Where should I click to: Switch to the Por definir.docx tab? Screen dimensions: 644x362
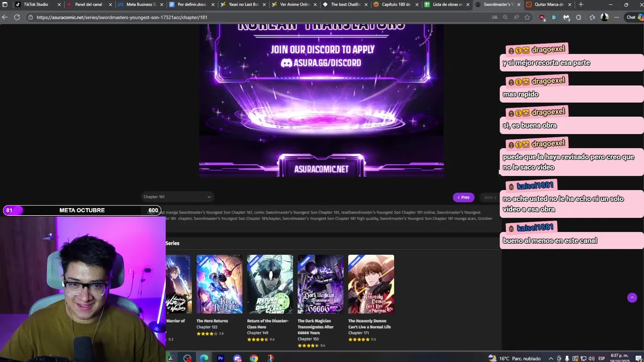click(x=192, y=5)
